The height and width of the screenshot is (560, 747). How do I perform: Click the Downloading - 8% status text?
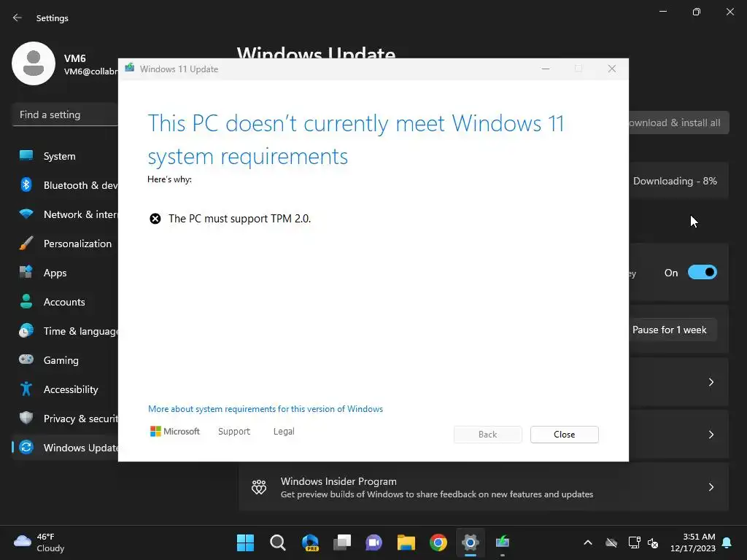675,181
